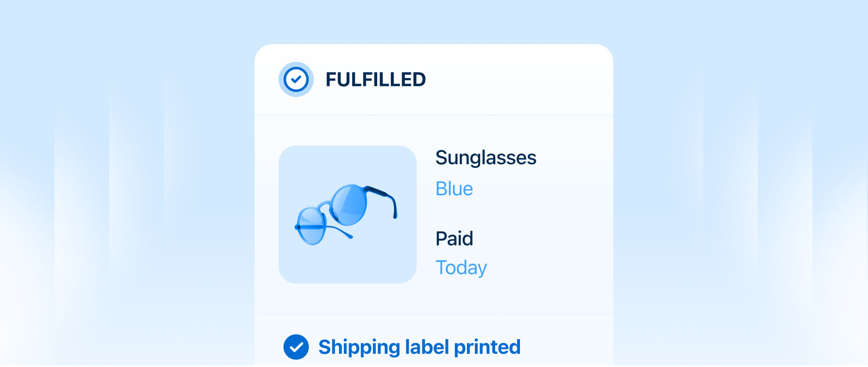Click the FULFILLED status heading
The image size is (868, 367).
click(375, 80)
